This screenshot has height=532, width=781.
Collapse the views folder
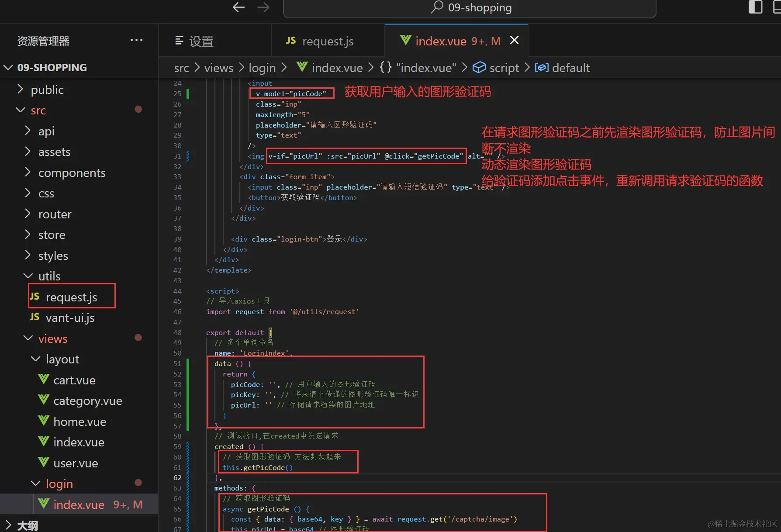(x=79, y=339)
